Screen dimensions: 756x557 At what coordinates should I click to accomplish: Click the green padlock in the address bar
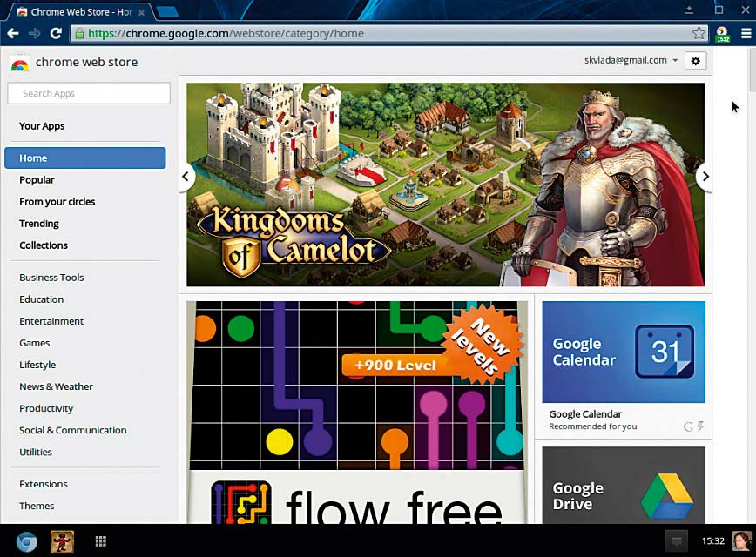[x=79, y=33]
